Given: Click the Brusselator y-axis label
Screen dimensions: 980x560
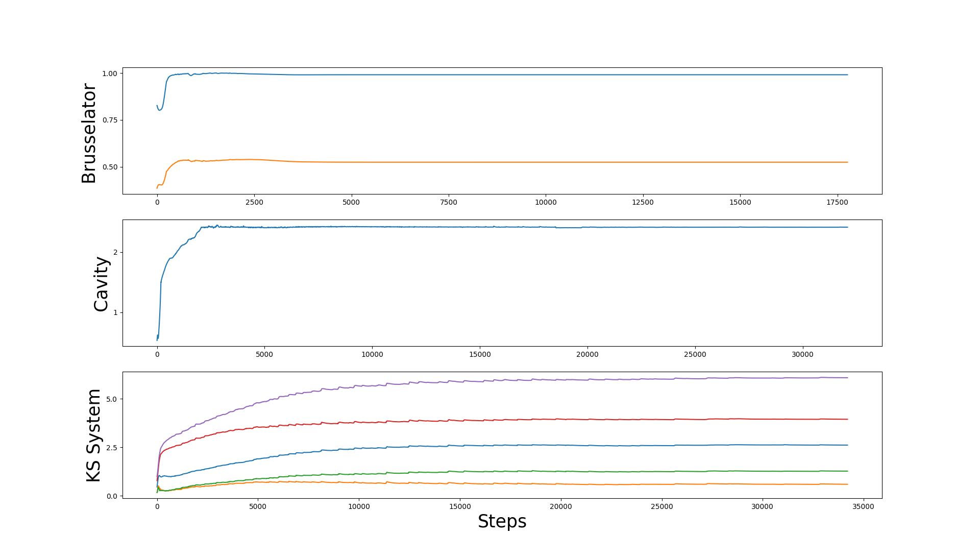Looking at the screenshot, I should coord(89,133).
